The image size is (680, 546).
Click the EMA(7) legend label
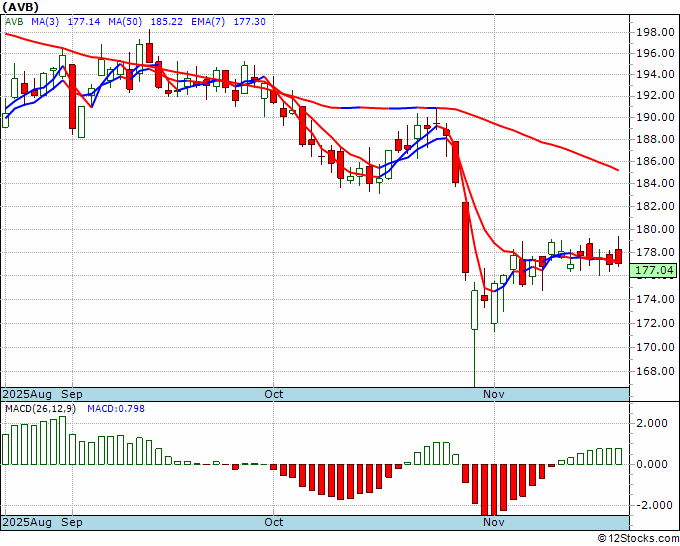[x=208, y=22]
